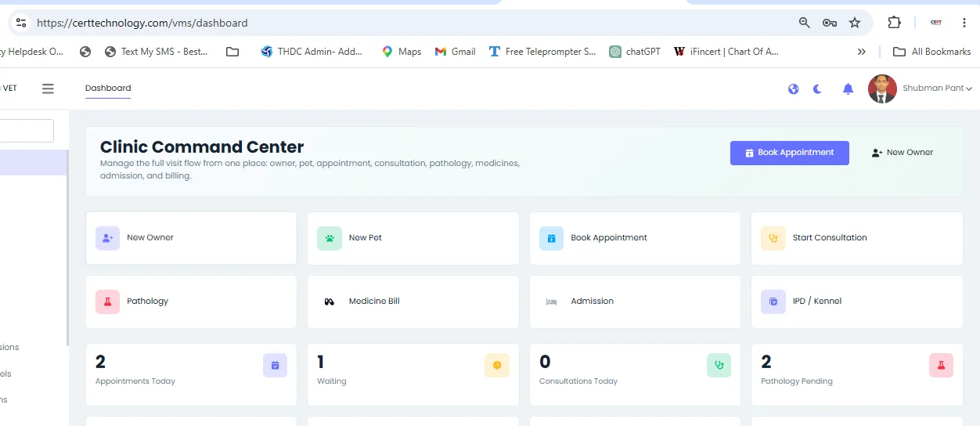
Task: Click the Pathology flask icon card
Action: pyautogui.click(x=107, y=301)
